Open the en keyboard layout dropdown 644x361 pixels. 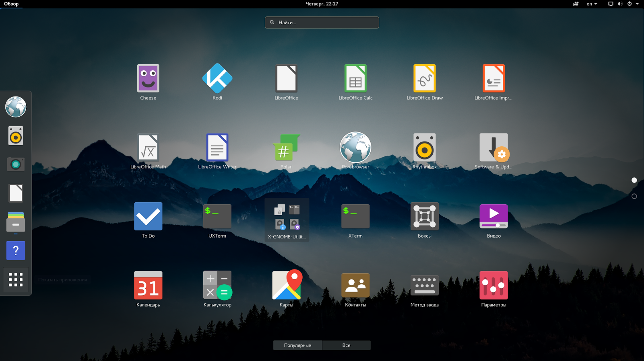click(592, 4)
